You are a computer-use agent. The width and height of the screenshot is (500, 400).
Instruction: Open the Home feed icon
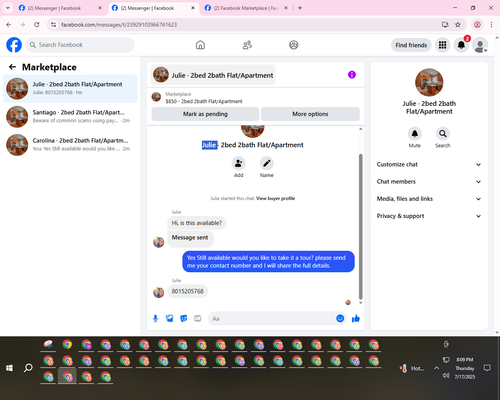200,45
